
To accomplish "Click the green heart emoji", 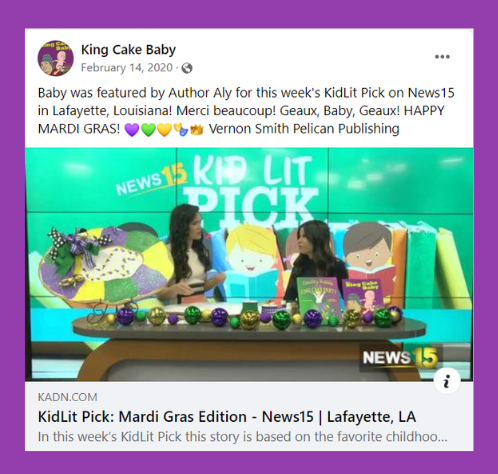I will [148, 129].
